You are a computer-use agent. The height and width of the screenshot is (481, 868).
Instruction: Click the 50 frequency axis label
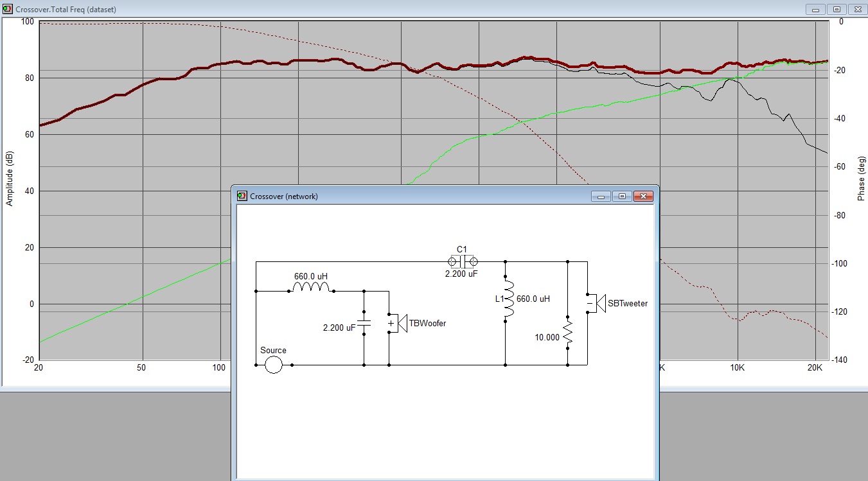(x=141, y=368)
